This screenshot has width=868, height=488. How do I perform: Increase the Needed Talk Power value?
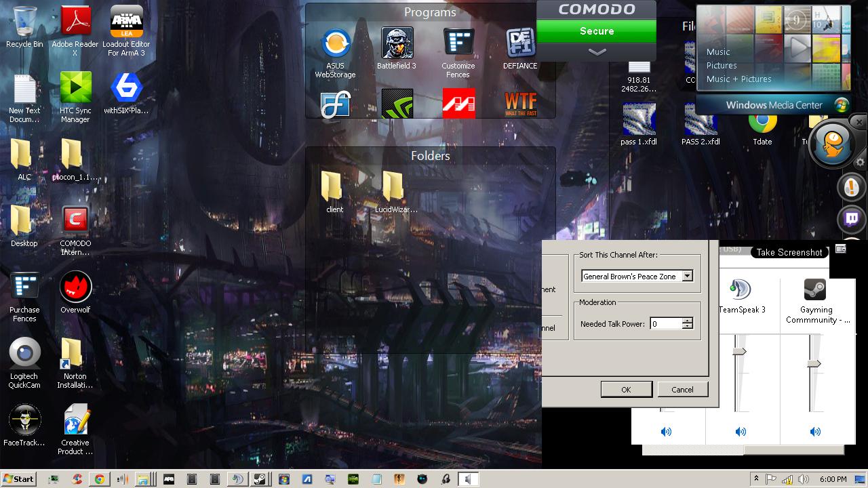pos(687,321)
